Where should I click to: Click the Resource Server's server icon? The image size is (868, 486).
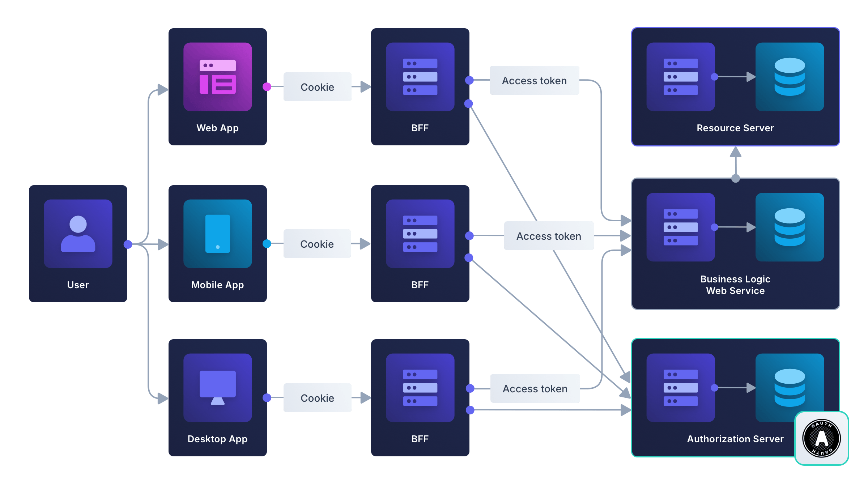point(681,77)
